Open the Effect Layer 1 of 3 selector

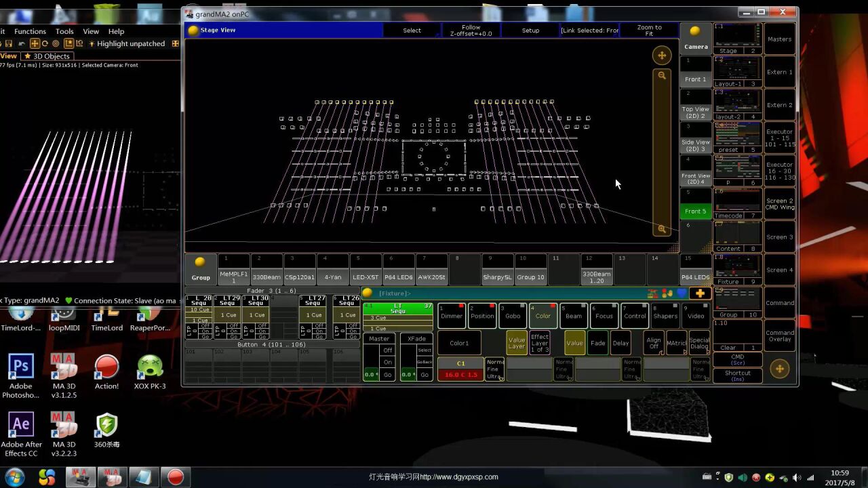(540, 343)
